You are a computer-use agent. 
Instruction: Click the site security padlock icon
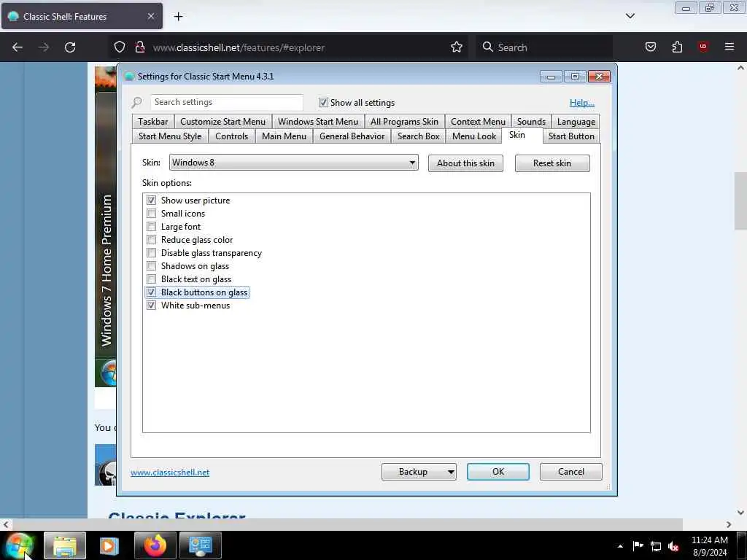pos(140,47)
